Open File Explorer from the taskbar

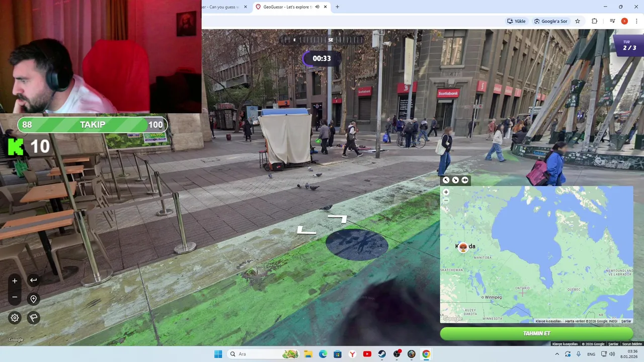tap(308, 354)
